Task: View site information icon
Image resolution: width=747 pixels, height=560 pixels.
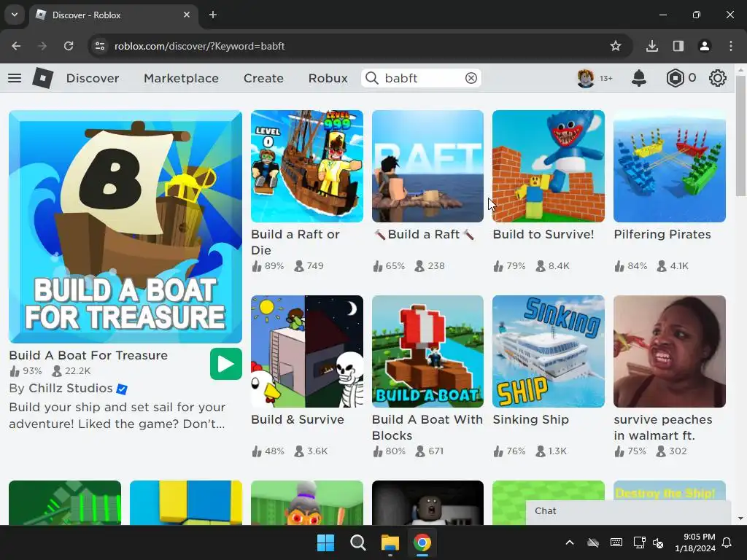Action: point(100,46)
